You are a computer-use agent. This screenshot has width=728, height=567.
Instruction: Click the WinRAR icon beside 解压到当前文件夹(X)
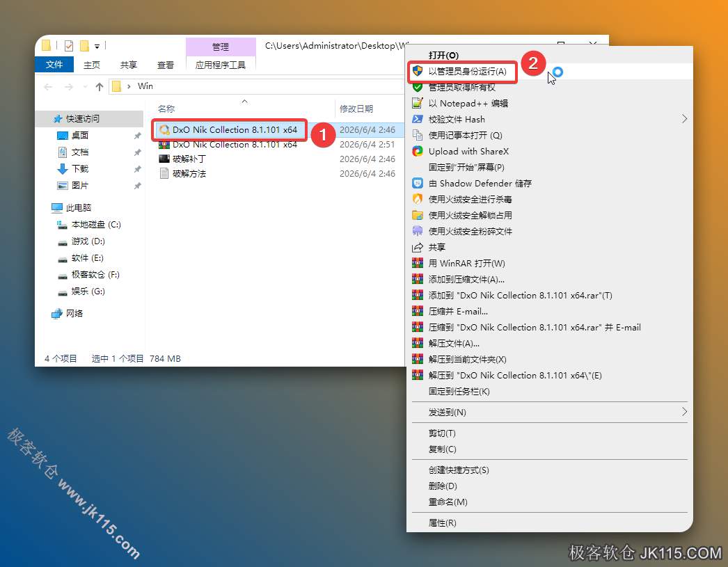click(x=418, y=359)
